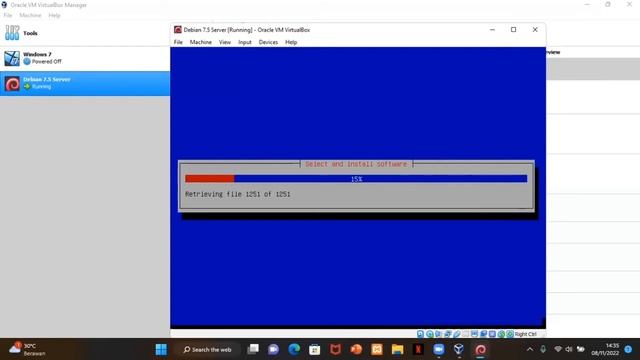Click the Search the web taskbar box
Viewport: 640px width, 360px height.
[207, 349]
